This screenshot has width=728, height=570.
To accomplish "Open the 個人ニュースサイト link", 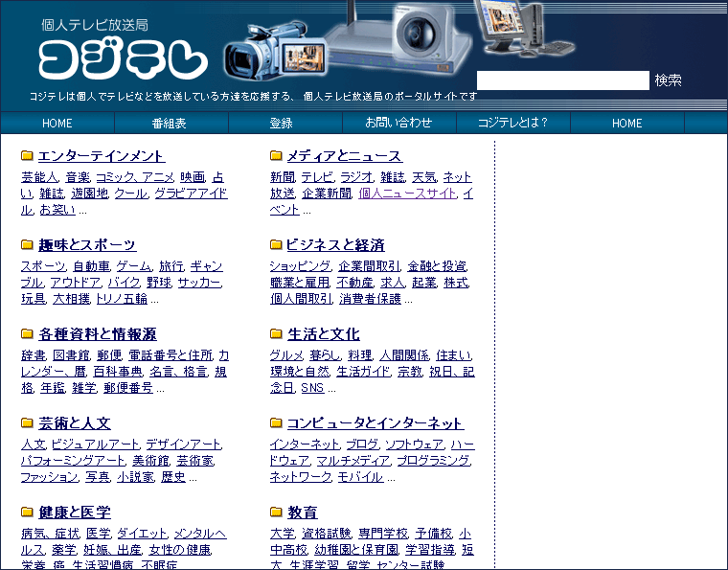I will [408, 194].
